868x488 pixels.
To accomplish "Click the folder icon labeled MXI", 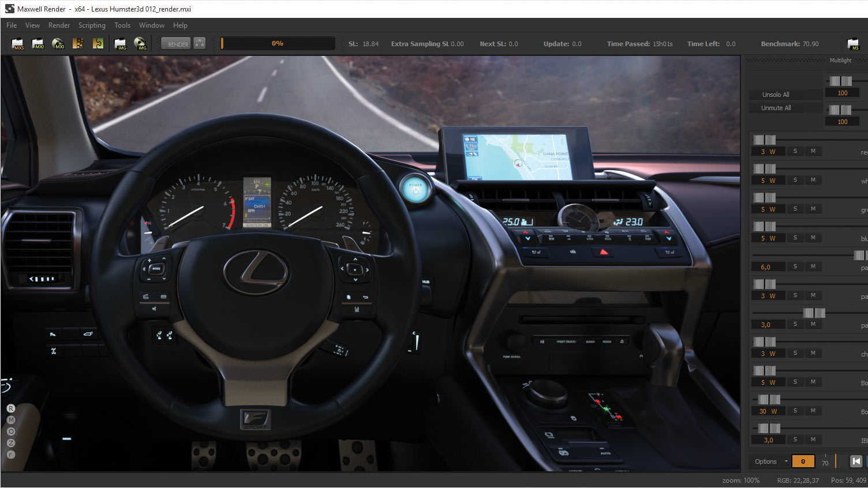I will click(38, 44).
